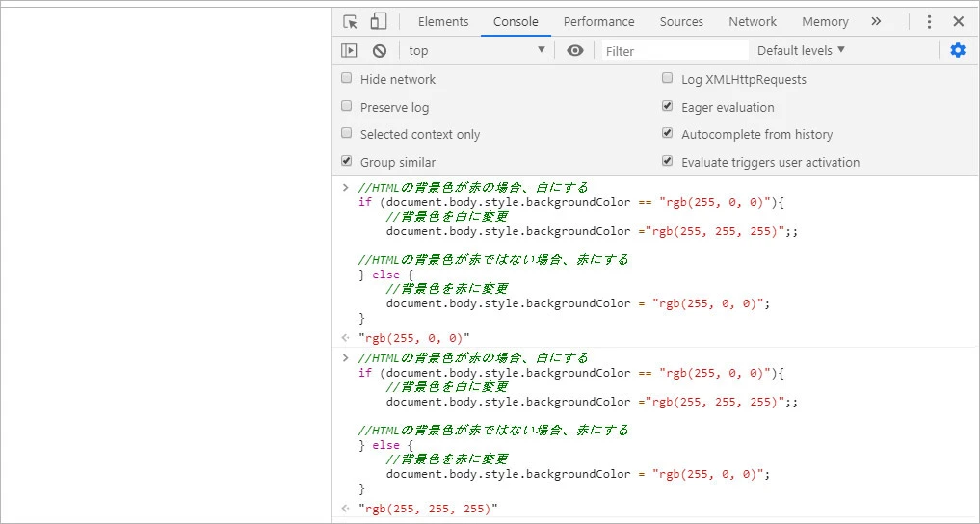980x524 pixels.
Task: Uncheck the Eager evaluation checkbox
Action: tap(668, 107)
